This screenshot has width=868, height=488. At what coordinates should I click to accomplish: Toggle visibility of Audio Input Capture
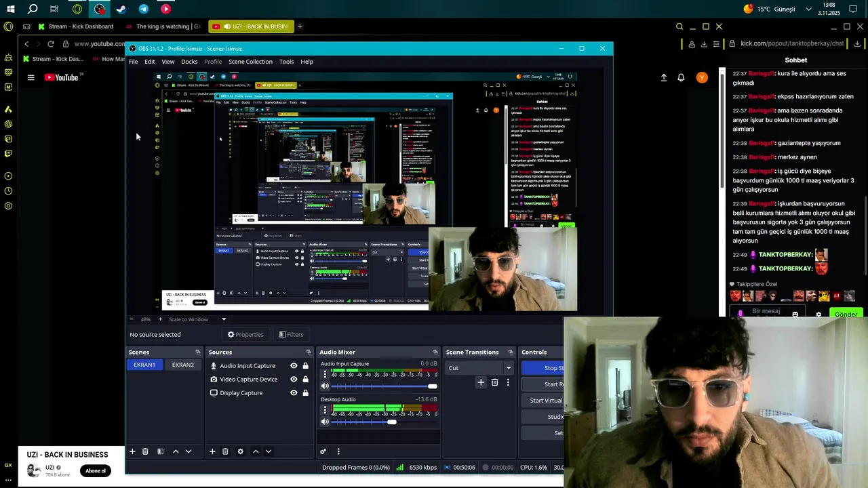(x=294, y=365)
